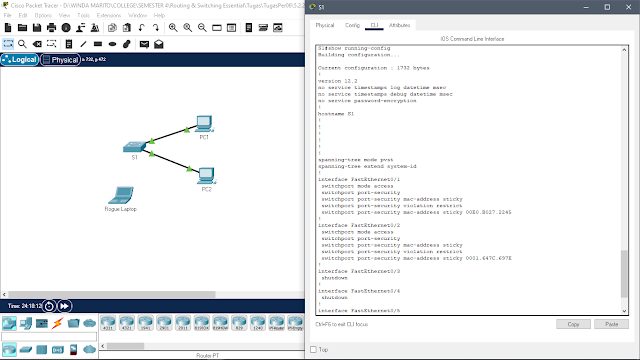The height and width of the screenshot is (360, 640).
Task: Click the Copy button below CLI
Action: click(573, 324)
